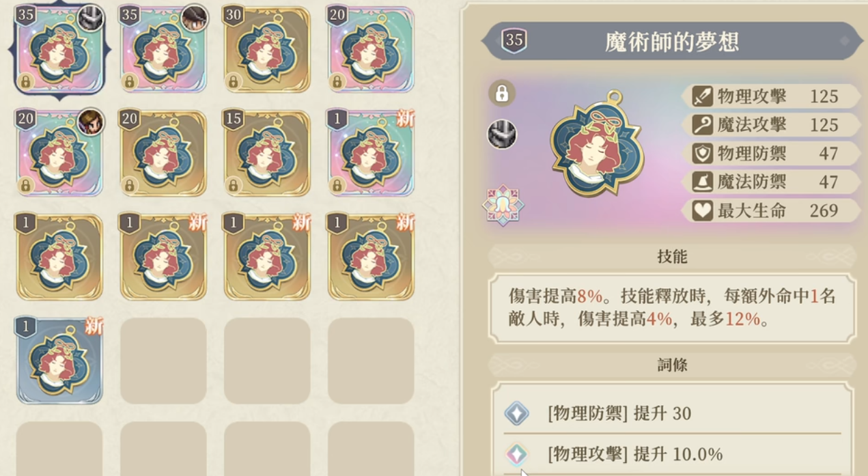Image resolution: width=868 pixels, height=476 pixels.
Task: Click the 魔法攻擊 wand stat icon
Action: pyautogui.click(x=703, y=125)
